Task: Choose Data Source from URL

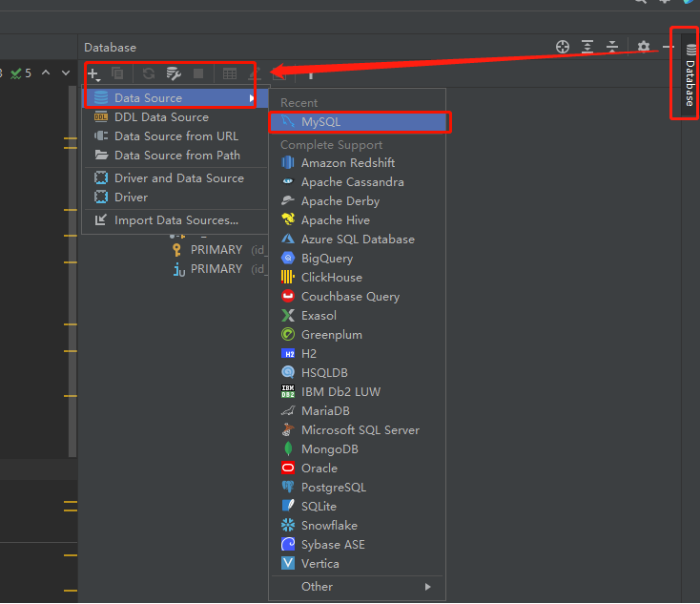Action: coord(175,136)
